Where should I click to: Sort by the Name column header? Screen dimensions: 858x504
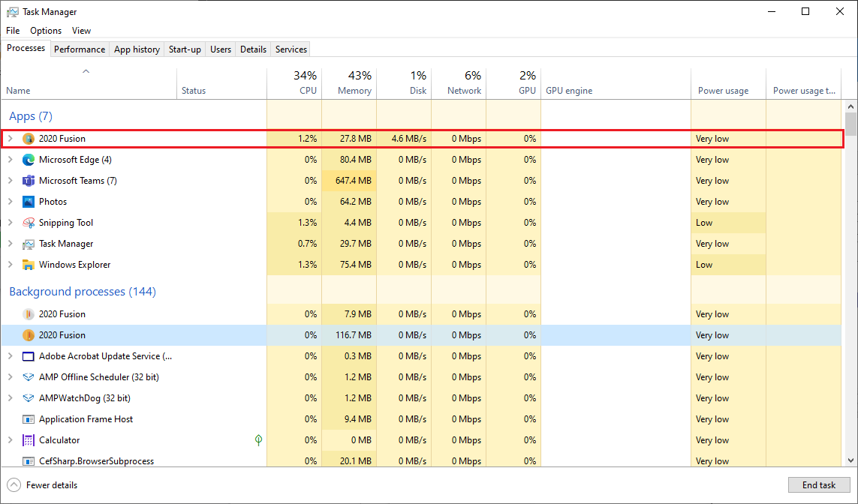pos(89,83)
